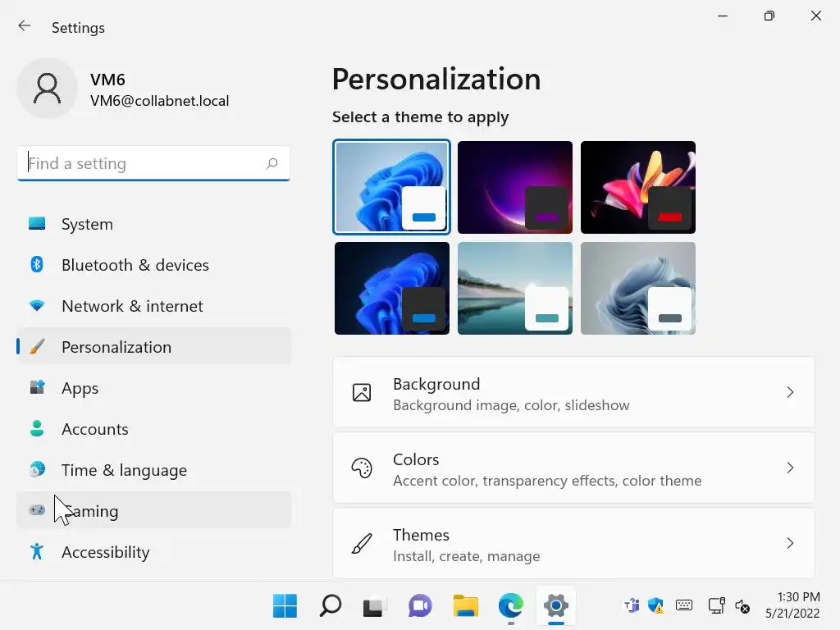Launch Microsoft Edge from the taskbar
Viewport: 840px width, 630px height.
(510, 606)
